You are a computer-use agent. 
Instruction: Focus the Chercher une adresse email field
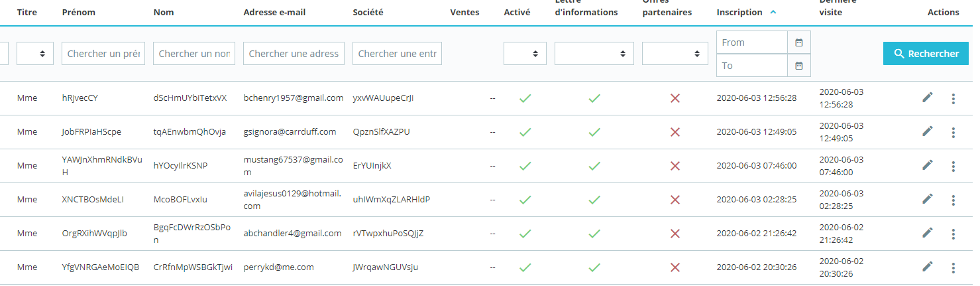click(x=294, y=54)
